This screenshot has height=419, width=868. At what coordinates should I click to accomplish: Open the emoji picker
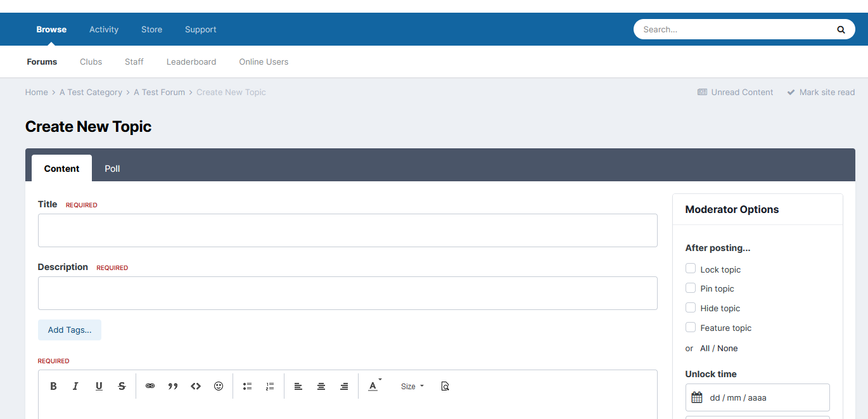tap(219, 386)
